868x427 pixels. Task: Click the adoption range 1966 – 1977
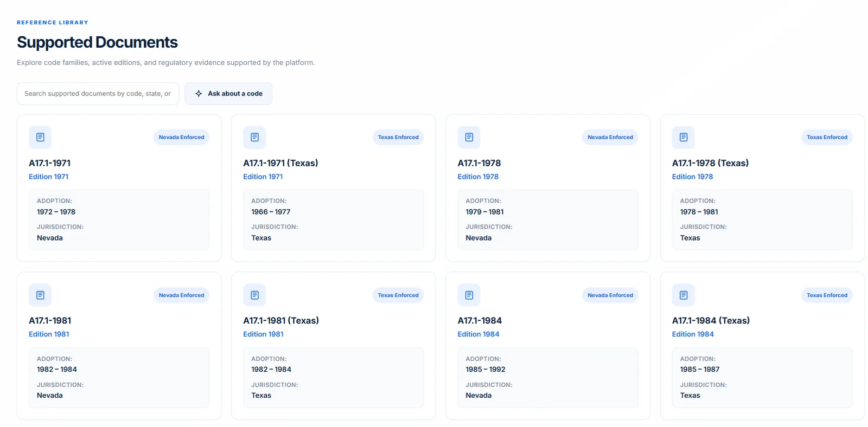(x=271, y=212)
